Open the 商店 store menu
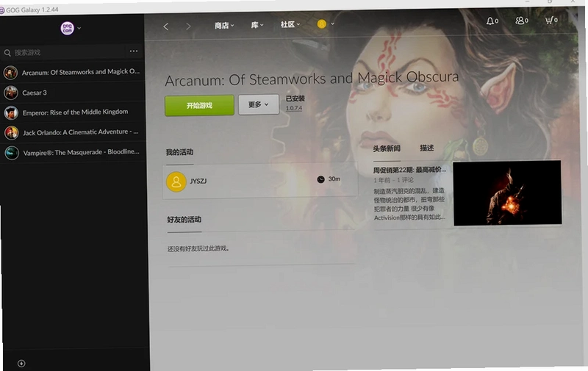 pos(224,26)
